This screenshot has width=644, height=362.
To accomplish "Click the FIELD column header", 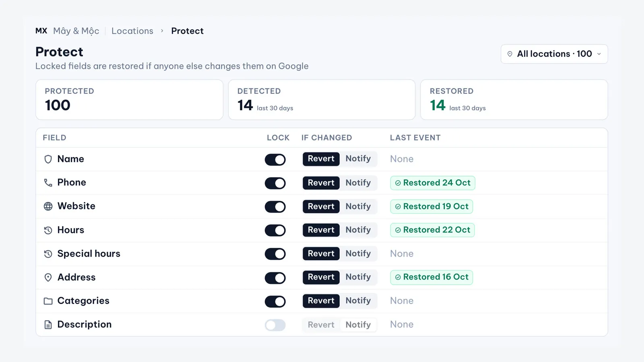I will tap(54, 138).
